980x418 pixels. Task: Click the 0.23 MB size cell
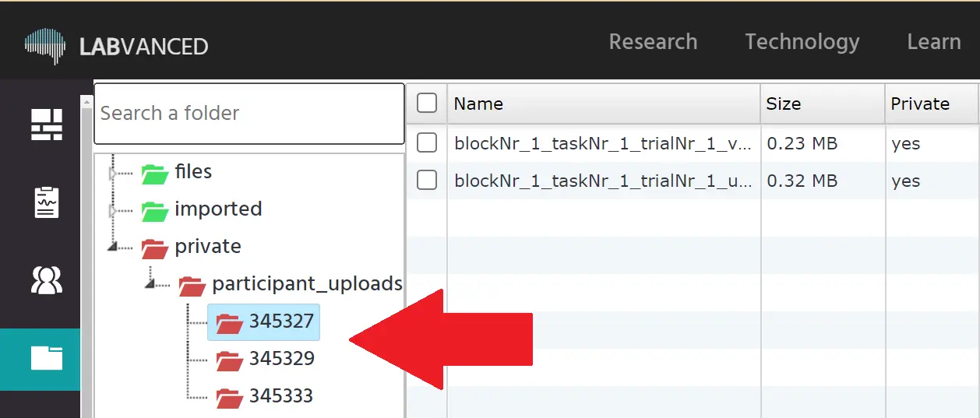tap(802, 143)
